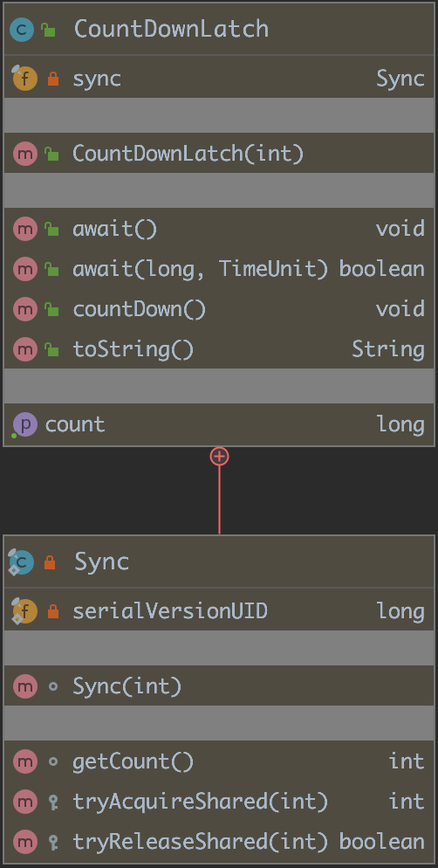Click the CountDownLatch class title
The image size is (438, 868).
click(171, 29)
